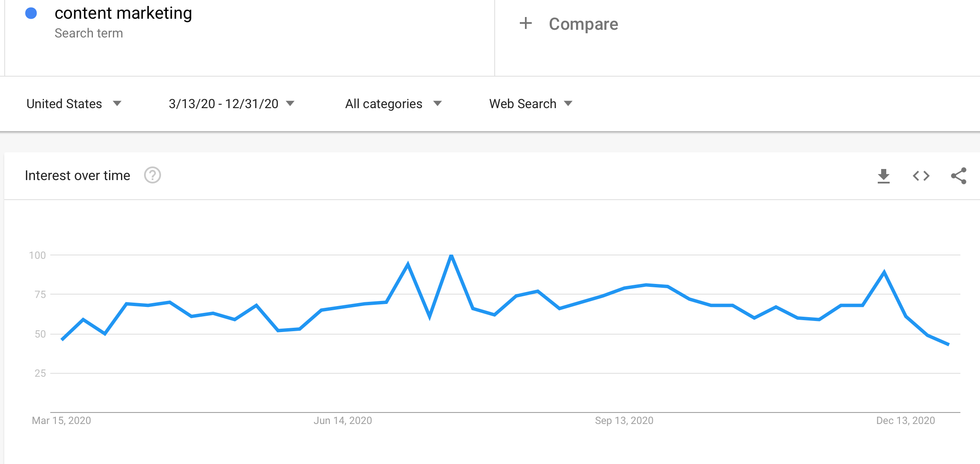Click the peak point at 100 on chart
The height and width of the screenshot is (464, 980).
pos(451,255)
